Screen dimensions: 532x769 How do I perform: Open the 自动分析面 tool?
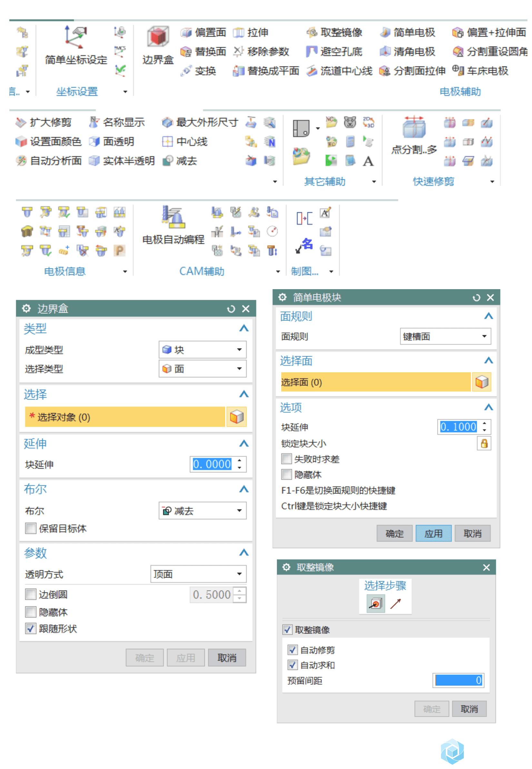pos(48,161)
